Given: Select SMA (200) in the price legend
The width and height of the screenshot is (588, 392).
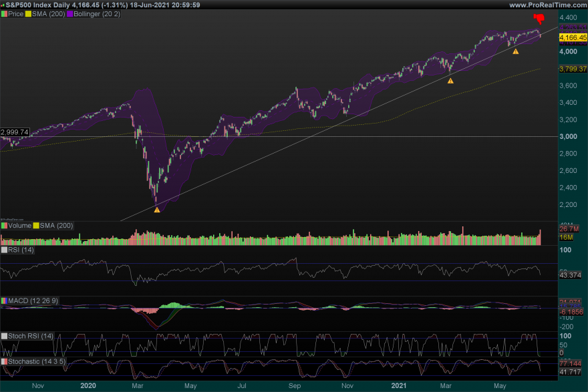Looking at the screenshot, I should point(48,14).
